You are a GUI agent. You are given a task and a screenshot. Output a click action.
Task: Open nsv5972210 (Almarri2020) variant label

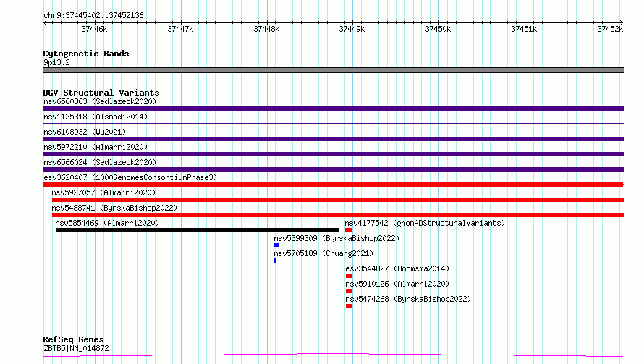pos(96,147)
